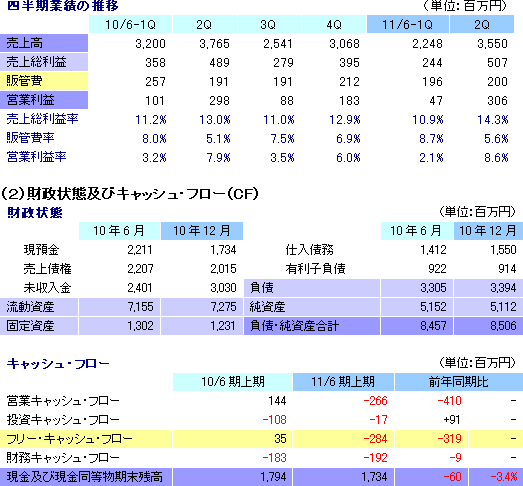This screenshot has height=486, width=523.
Task: Click 売上高 value 3,765 in 2Q
Action: (214, 44)
